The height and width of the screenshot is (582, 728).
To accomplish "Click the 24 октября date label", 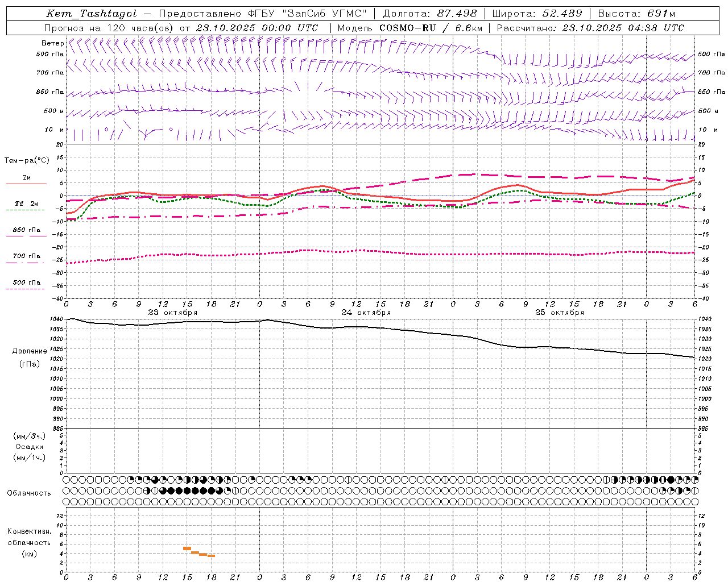I will point(366,313).
